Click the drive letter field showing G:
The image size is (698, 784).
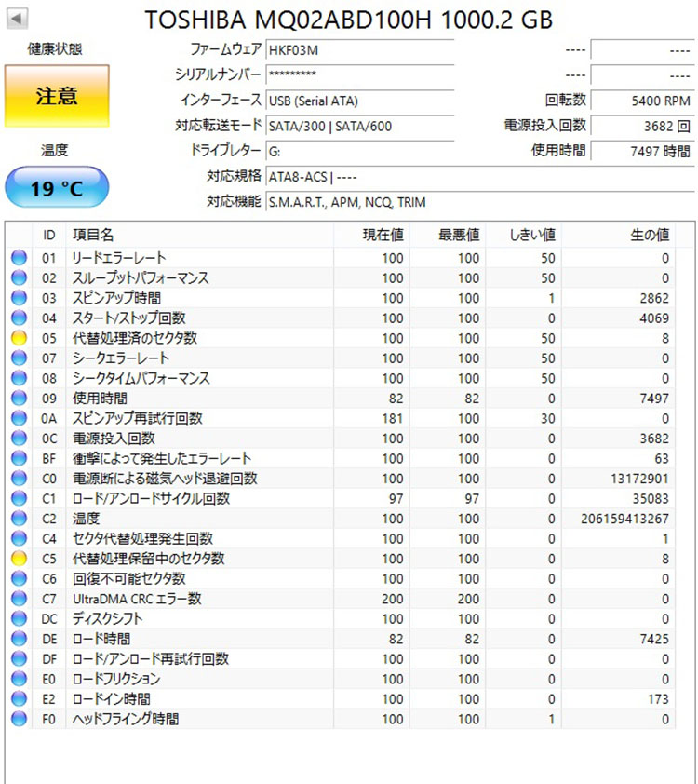pyautogui.click(x=360, y=151)
